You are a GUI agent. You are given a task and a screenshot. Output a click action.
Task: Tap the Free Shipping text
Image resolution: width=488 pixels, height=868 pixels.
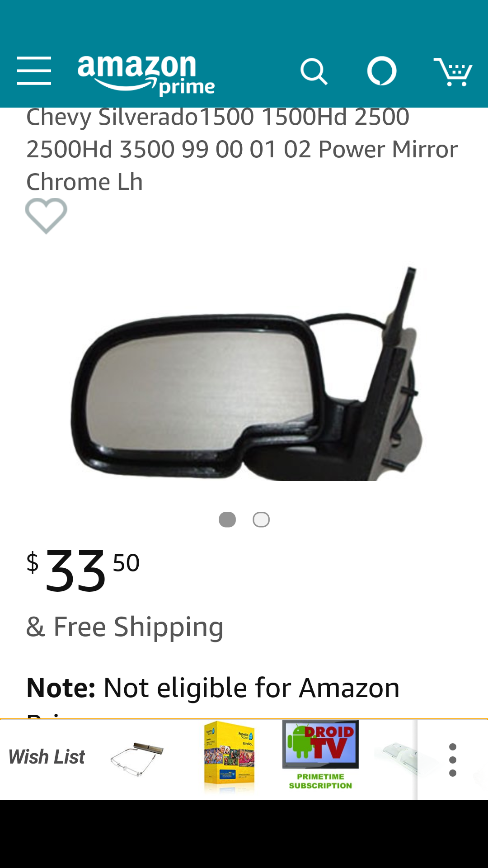coord(125,627)
